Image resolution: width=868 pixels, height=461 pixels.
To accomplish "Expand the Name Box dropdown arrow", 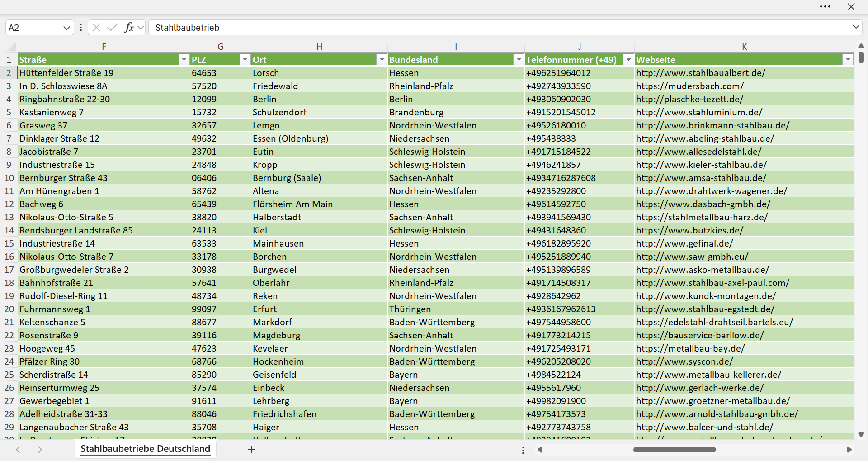I will (x=66, y=28).
